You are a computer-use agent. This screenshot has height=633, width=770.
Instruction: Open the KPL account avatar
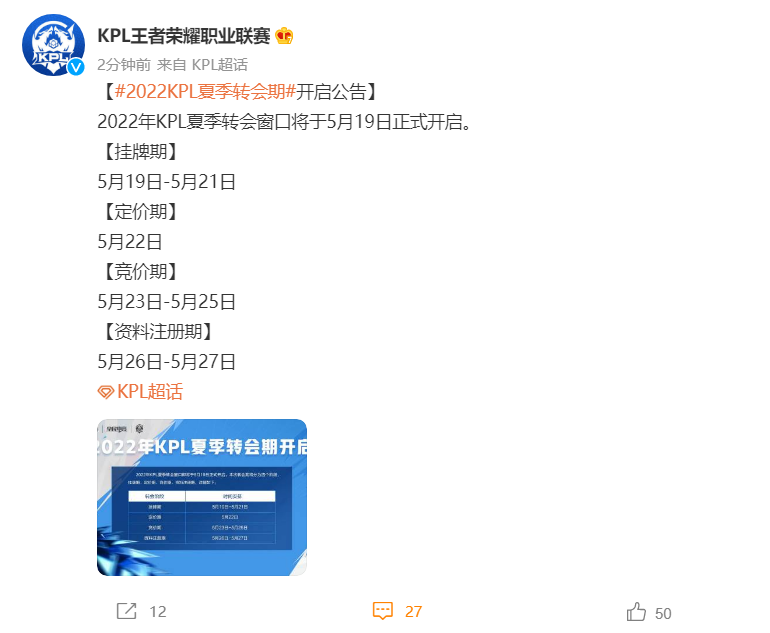pos(53,45)
